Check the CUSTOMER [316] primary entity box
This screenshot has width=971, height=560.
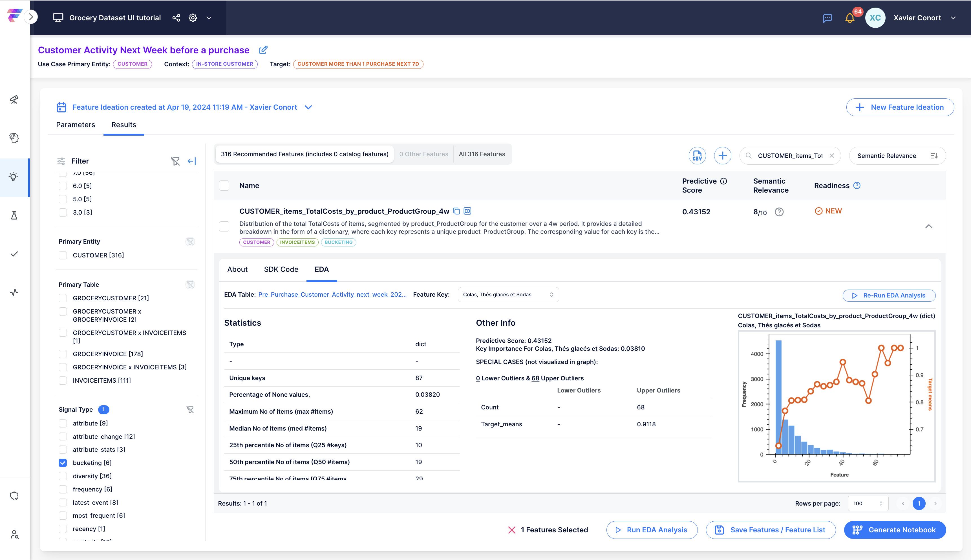click(x=63, y=255)
